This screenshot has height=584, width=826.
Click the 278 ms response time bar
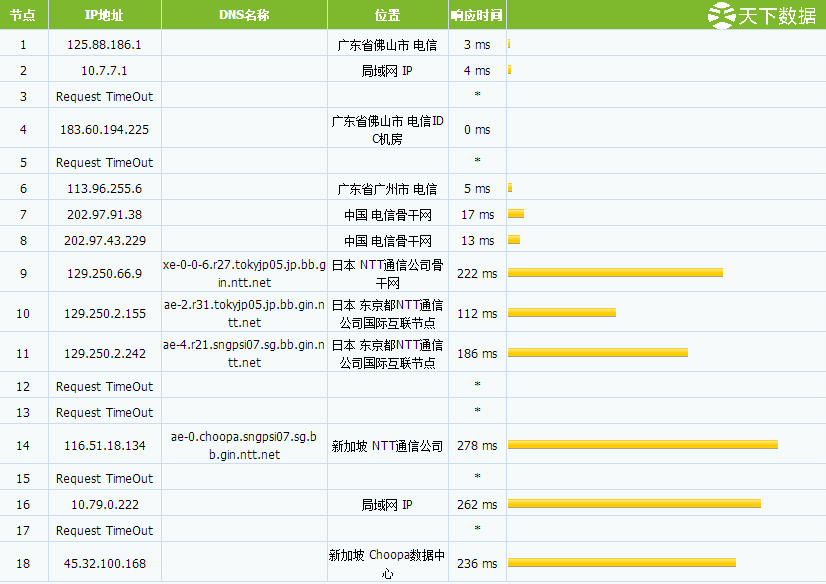pos(642,445)
